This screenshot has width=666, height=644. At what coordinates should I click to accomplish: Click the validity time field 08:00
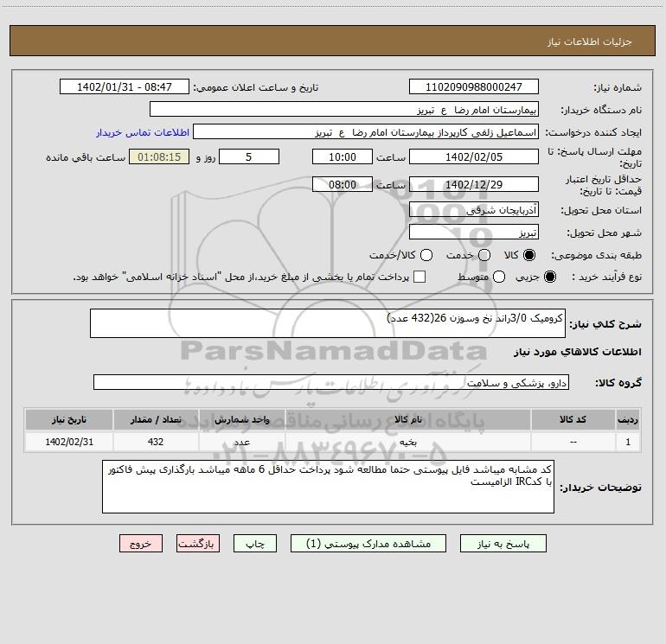(343, 184)
